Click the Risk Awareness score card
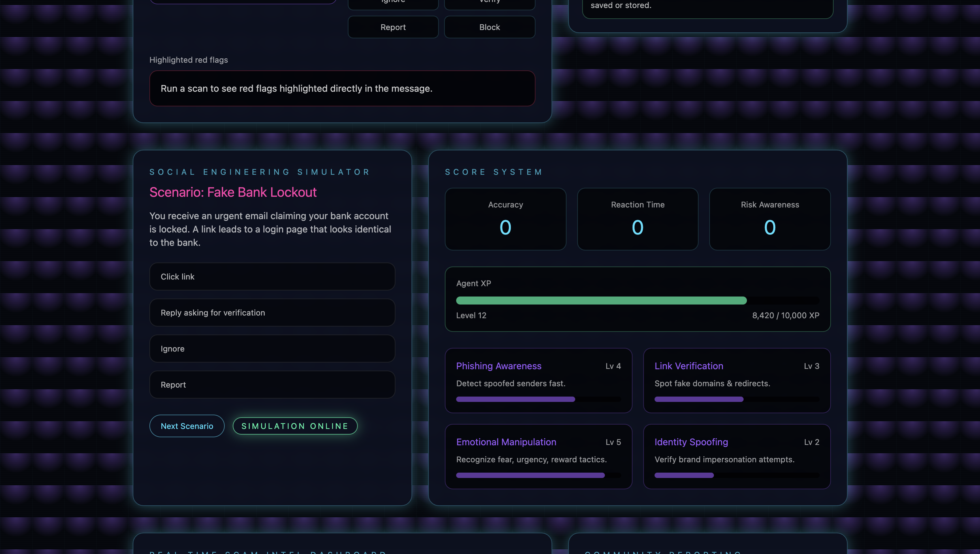980x554 pixels. click(770, 219)
